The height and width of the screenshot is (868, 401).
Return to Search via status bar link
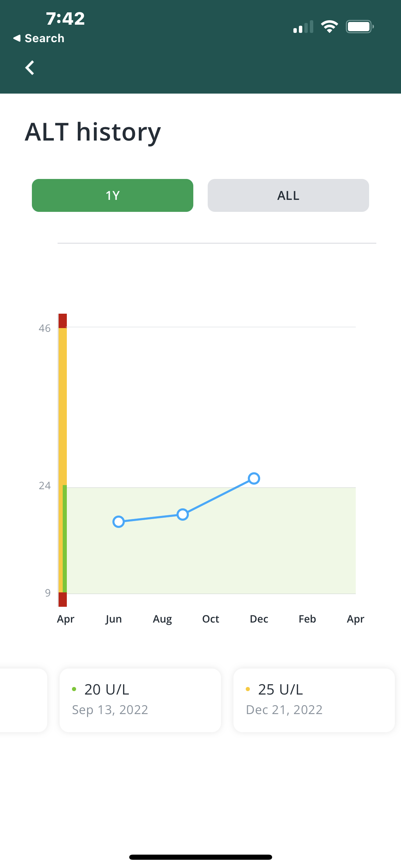point(39,38)
